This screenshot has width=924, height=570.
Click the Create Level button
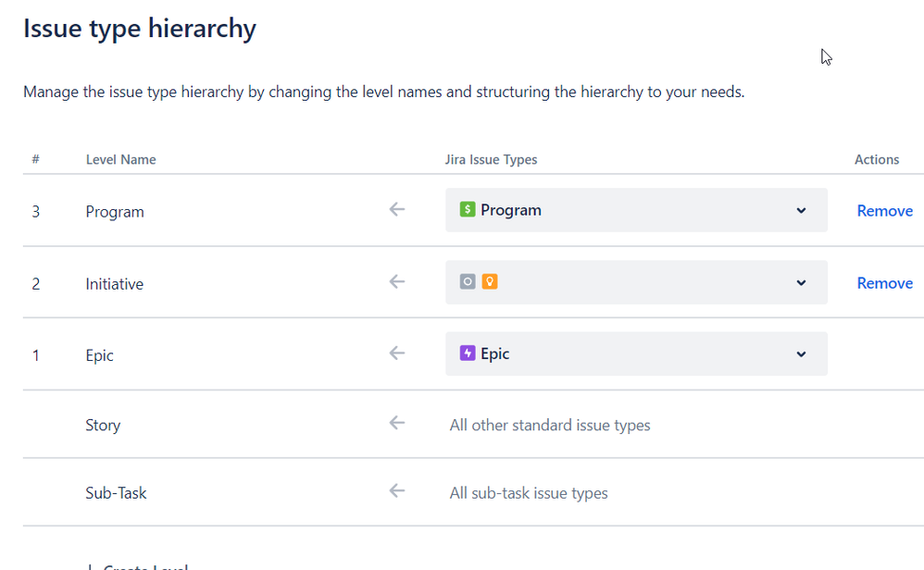pyautogui.click(x=139, y=566)
